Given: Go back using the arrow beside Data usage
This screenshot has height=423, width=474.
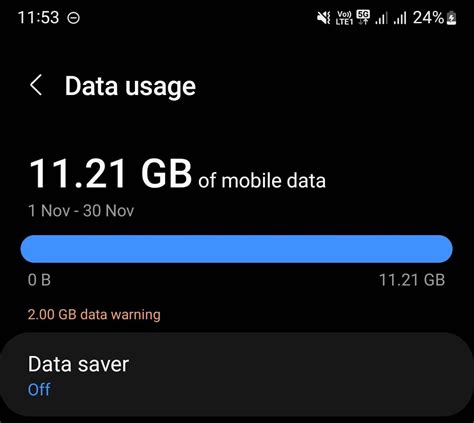Looking at the screenshot, I should [x=36, y=85].
